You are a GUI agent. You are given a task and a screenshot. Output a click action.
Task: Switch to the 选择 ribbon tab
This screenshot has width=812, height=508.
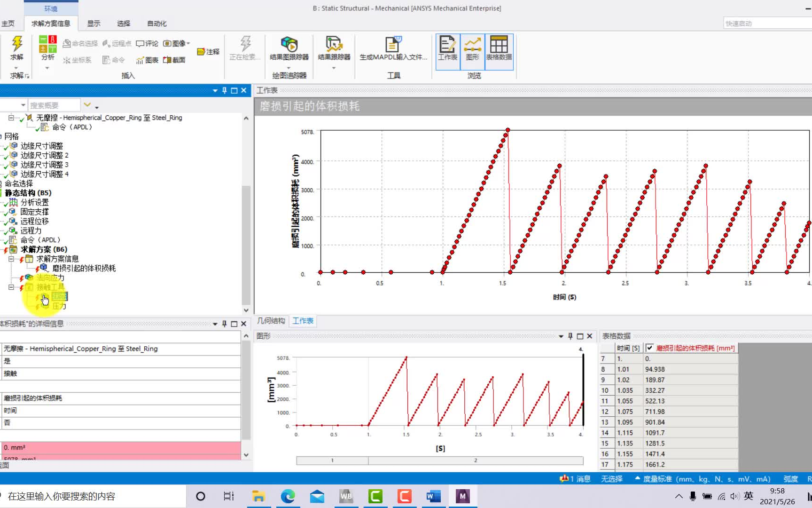(124, 24)
